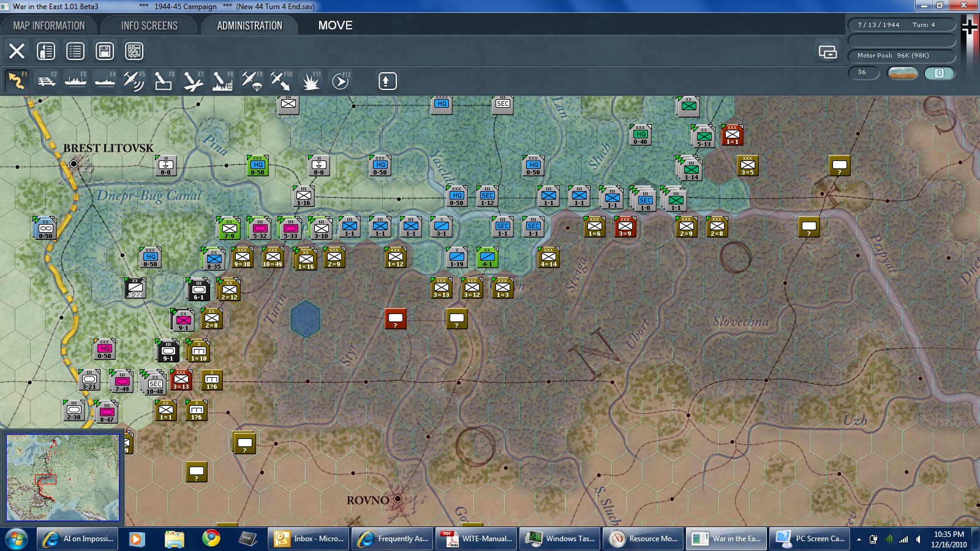Select the Soviet 10=49 unit
This screenshot has width=980, height=551.
(x=273, y=258)
